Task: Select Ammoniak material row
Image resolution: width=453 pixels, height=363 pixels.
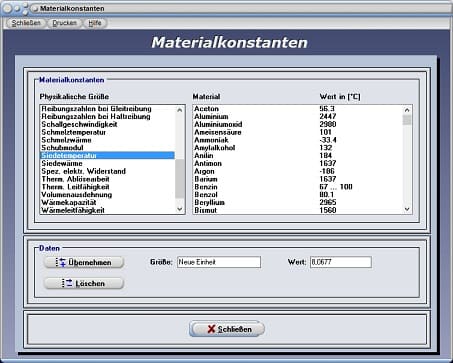Action: pyautogui.click(x=298, y=140)
